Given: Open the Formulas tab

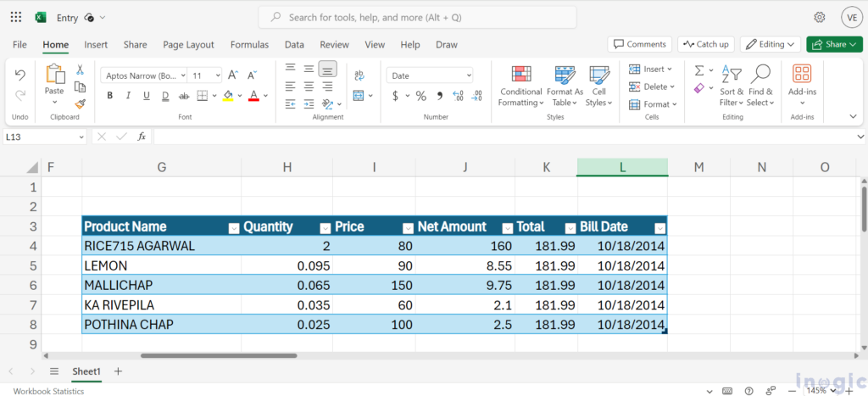Looking at the screenshot, I should (249, 45).
